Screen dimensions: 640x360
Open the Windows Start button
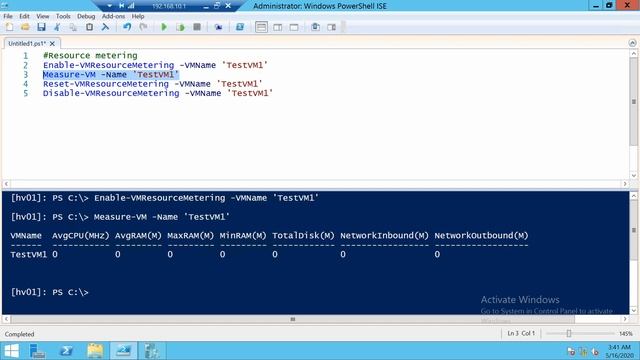coord(11,351)
